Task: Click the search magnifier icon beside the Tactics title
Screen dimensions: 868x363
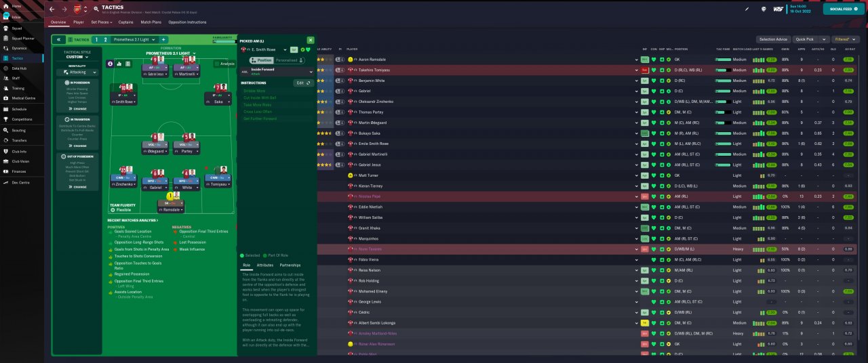Action: (x=96, y=9)
